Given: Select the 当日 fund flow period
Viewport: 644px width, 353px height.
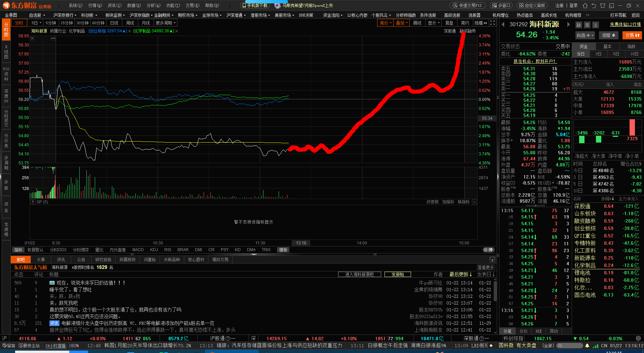Looking at the screenshot, I should pyautogui.click(x=580, y=54).
